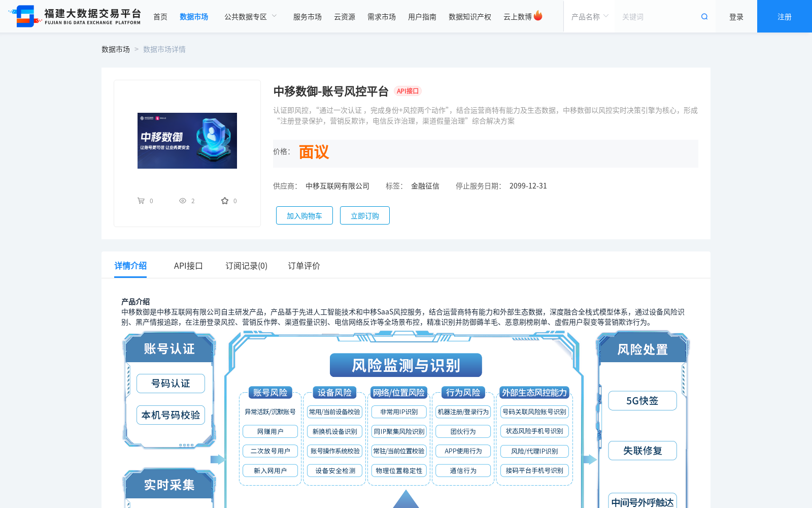Click the 面议 price text
812x508 pixels.
[314, 152]
